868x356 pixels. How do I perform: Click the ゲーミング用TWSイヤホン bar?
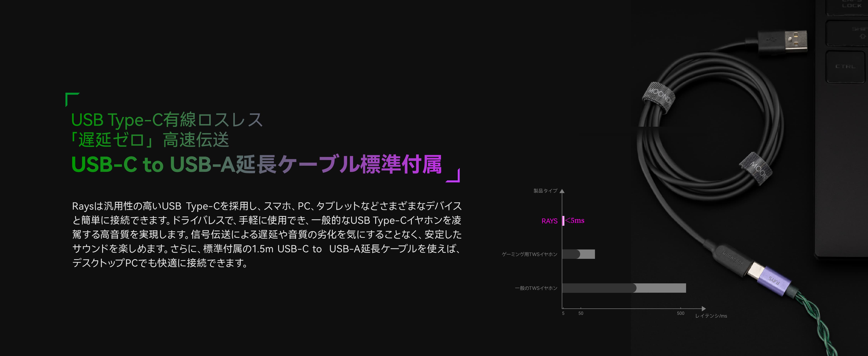(x=578, y=254)
